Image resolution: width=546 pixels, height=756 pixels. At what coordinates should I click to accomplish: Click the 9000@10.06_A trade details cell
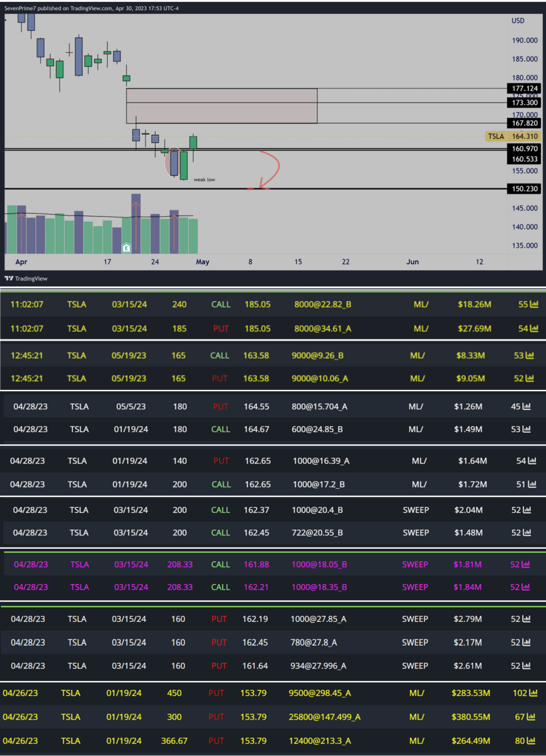coord(321,379)
